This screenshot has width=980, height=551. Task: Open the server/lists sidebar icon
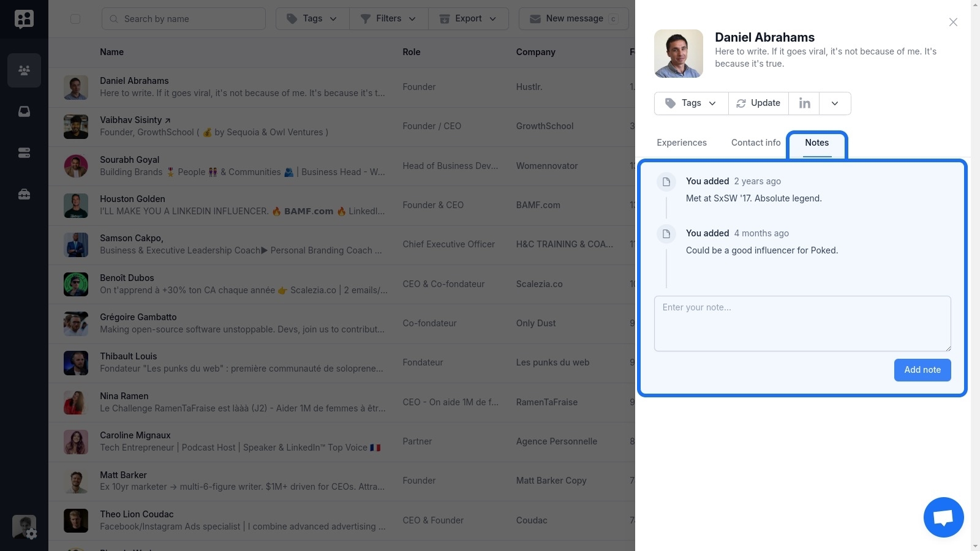point(24,153)
